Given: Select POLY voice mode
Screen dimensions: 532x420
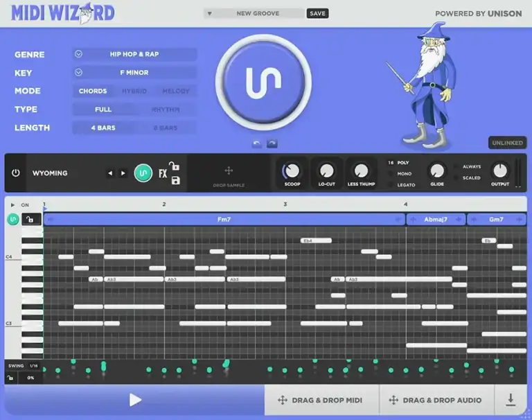Looking at the screenshot, I should [403, 163].
